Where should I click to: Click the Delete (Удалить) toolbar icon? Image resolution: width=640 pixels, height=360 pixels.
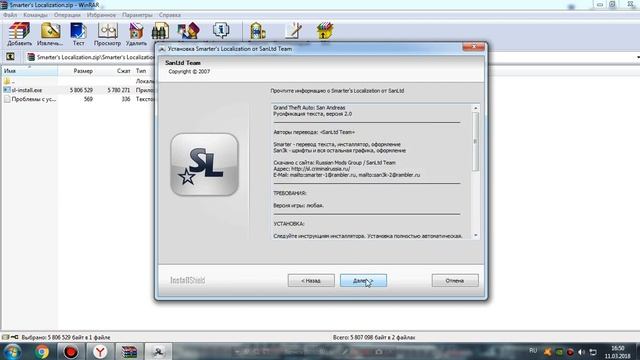coord(136,34)
